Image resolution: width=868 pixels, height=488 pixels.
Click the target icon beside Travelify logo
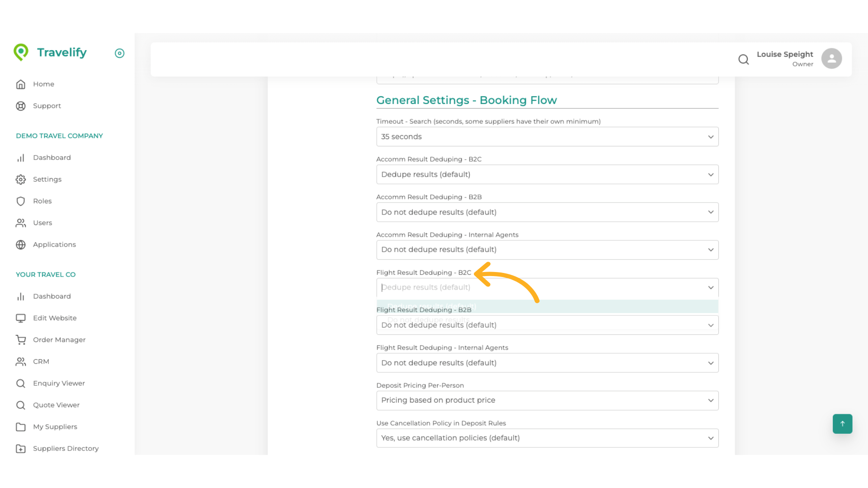coord(119,53)
